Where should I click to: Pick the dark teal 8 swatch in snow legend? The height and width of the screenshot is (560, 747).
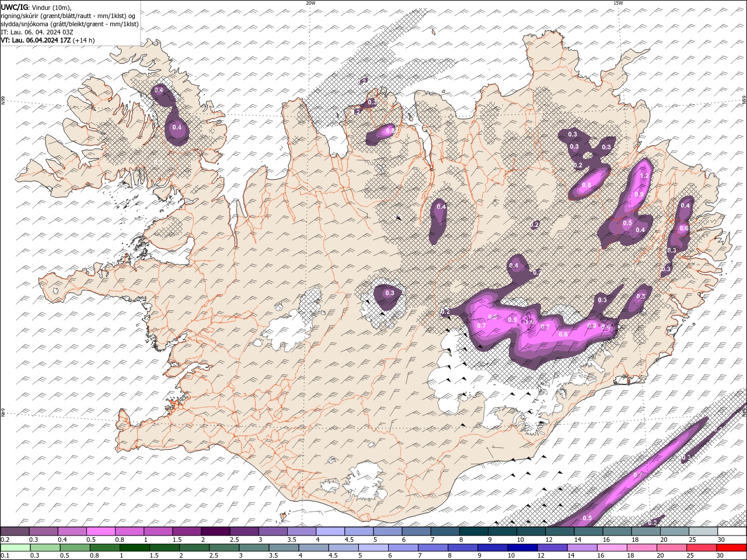tap(474, 531)
